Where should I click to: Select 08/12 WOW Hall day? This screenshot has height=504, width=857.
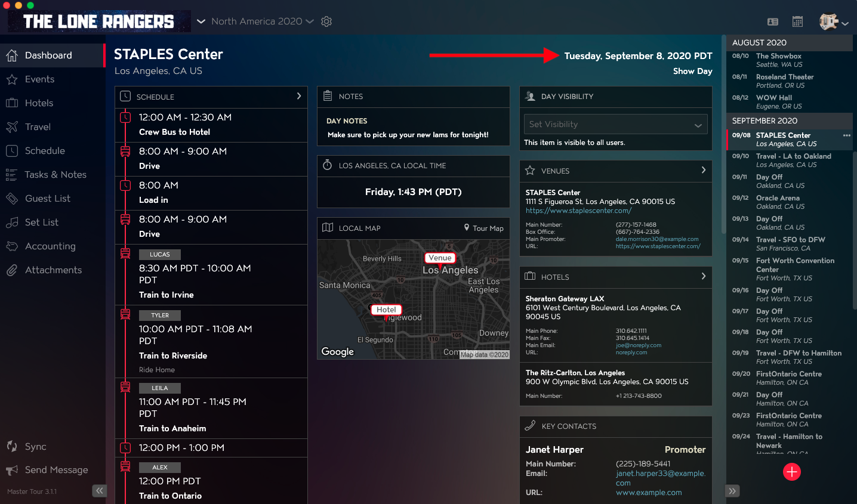[x=789, y=102]
